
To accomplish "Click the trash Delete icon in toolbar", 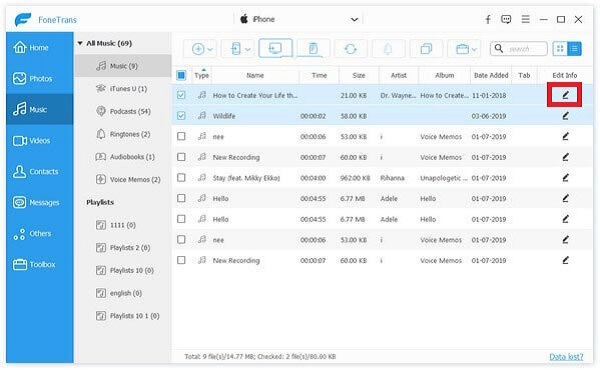I will coord(313,49).
